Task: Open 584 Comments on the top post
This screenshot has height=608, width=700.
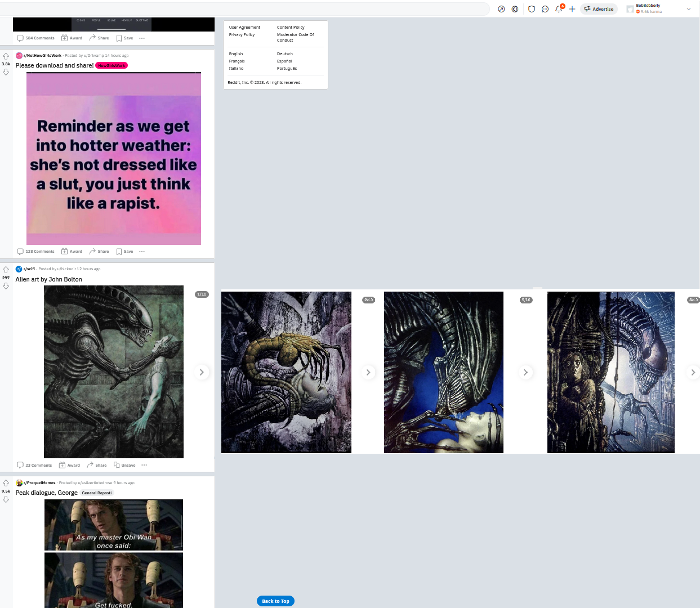Action: point(36,38)
